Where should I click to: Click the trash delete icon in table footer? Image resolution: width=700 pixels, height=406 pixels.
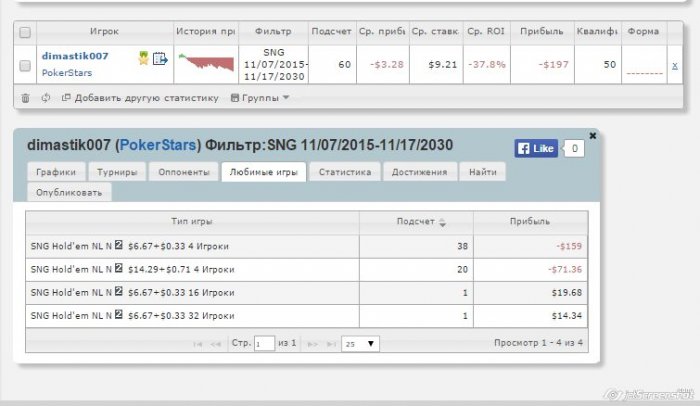click(25, 98)
